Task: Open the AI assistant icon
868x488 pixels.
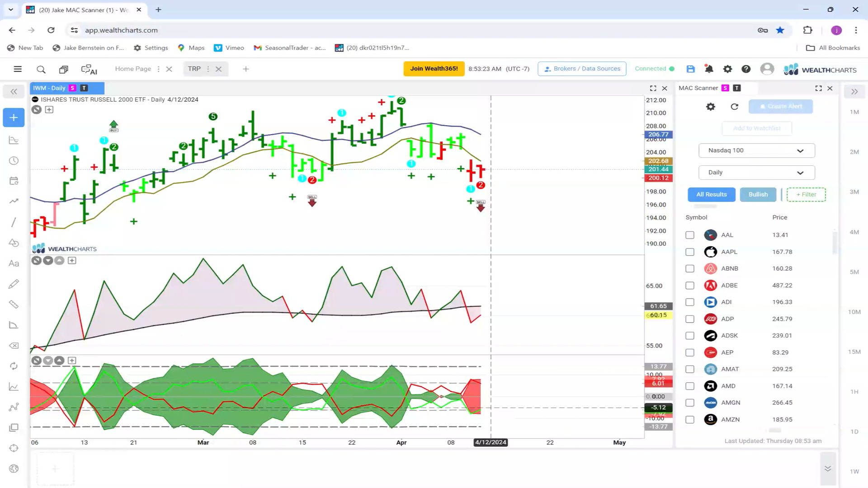Action: pyautogui.click(x=89, y=69)
